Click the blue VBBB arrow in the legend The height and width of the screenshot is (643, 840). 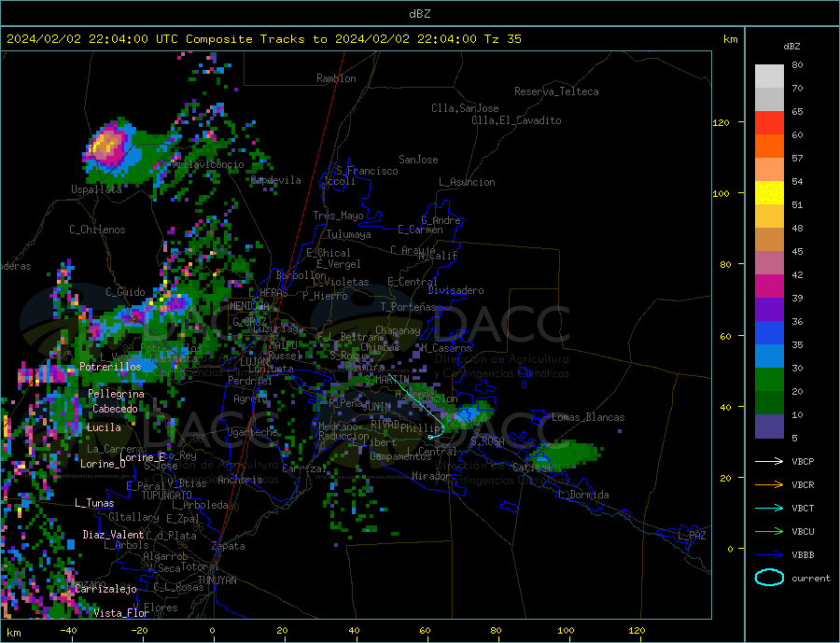point(769,554)
